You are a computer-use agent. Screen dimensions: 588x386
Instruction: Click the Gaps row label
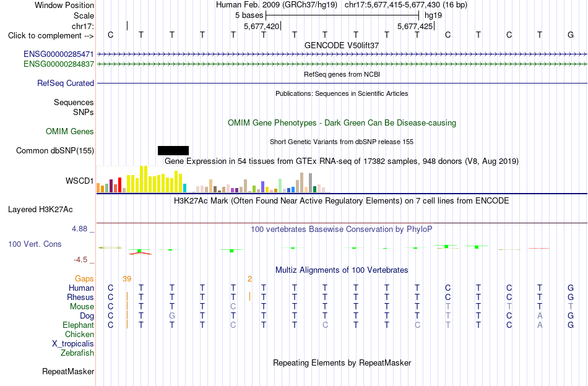pos(84,278)
